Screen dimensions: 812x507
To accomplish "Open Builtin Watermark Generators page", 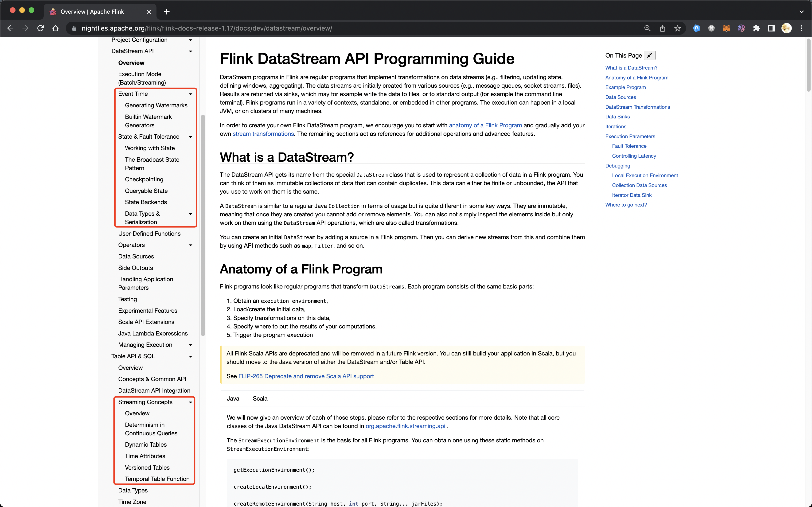I will coord(148,121).
